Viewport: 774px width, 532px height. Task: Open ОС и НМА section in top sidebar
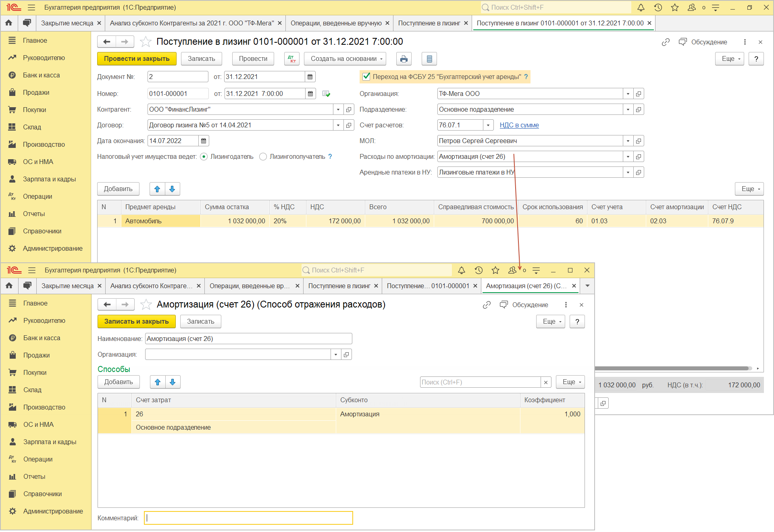tap(38, 162)
